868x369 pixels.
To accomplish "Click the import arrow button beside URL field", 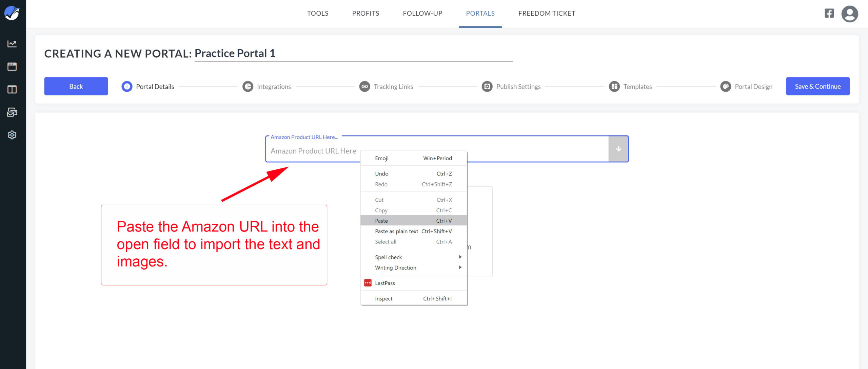I will pyautogui.click(x=618, y=149).
